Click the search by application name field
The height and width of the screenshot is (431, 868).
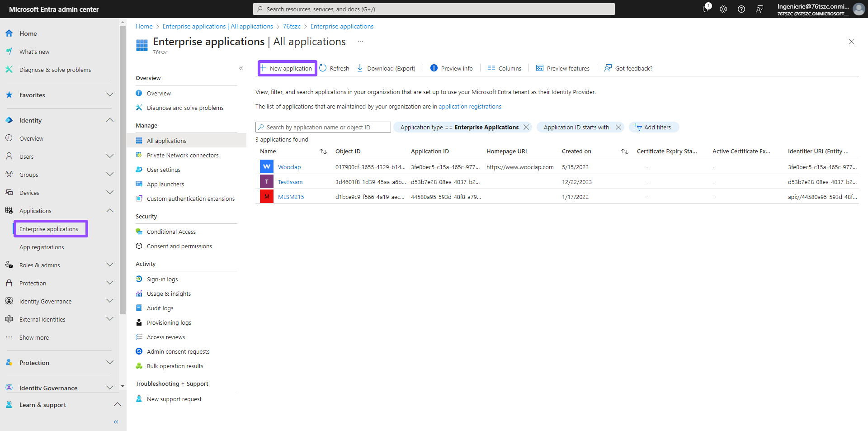[x=323, y=127]
